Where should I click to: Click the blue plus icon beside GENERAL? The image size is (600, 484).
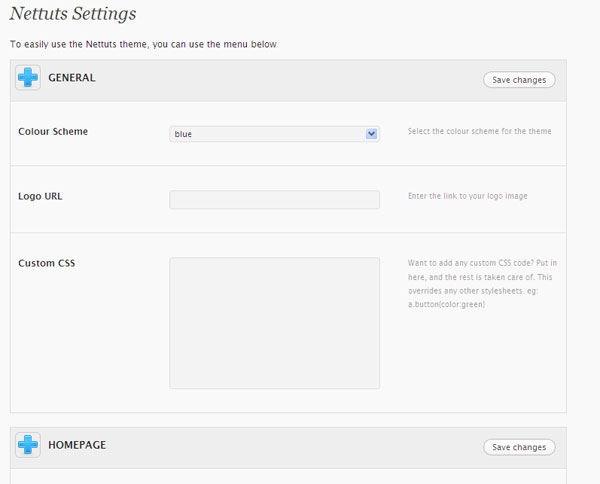[x=28, y=78]
